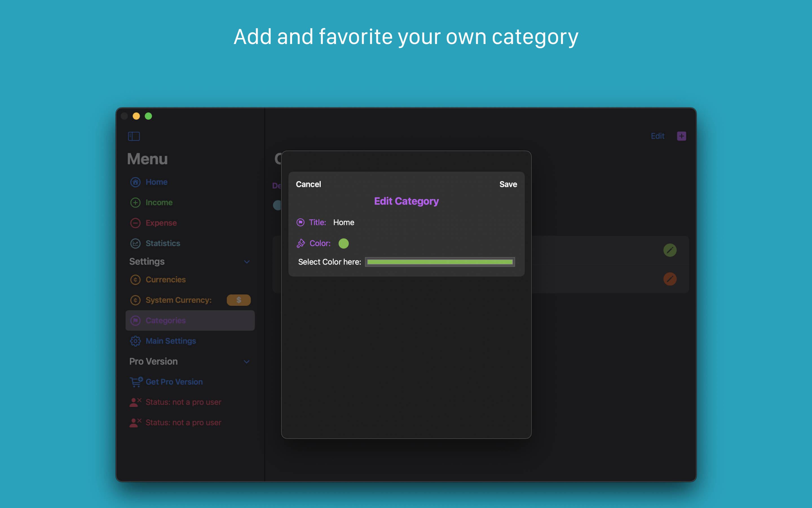Viewport: 812px width, 508px height.
Task: Click the Categories flag icon
Action: [135, 321]
